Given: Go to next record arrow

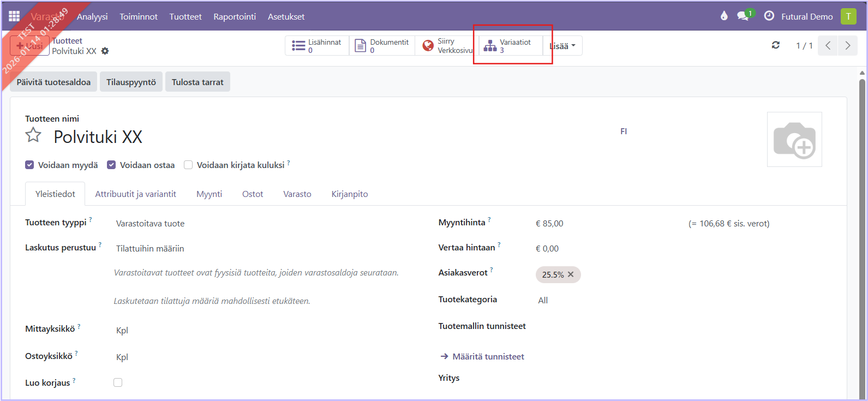Looking at the screenshot, I should click(x=847, y=46).
